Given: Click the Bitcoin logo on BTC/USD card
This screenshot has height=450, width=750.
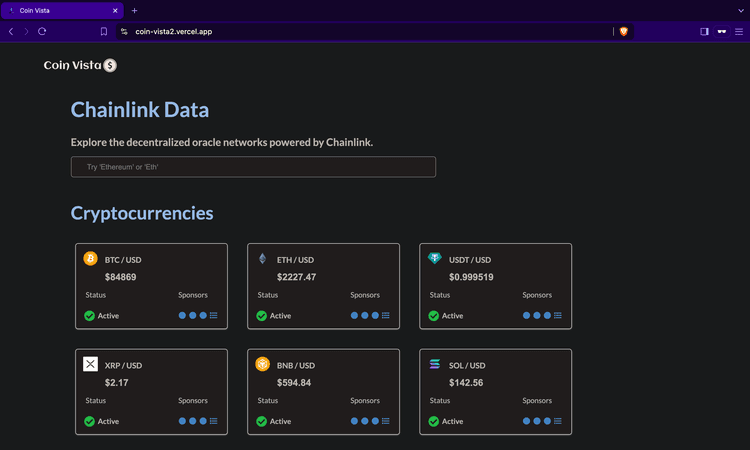Looking at the screenshot, I should pos(90,259).
